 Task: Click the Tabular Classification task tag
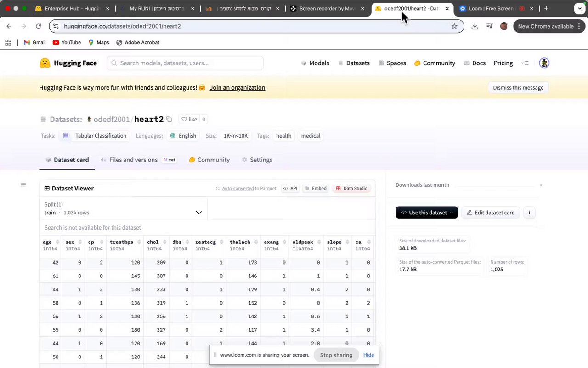(x=96, y=136)
